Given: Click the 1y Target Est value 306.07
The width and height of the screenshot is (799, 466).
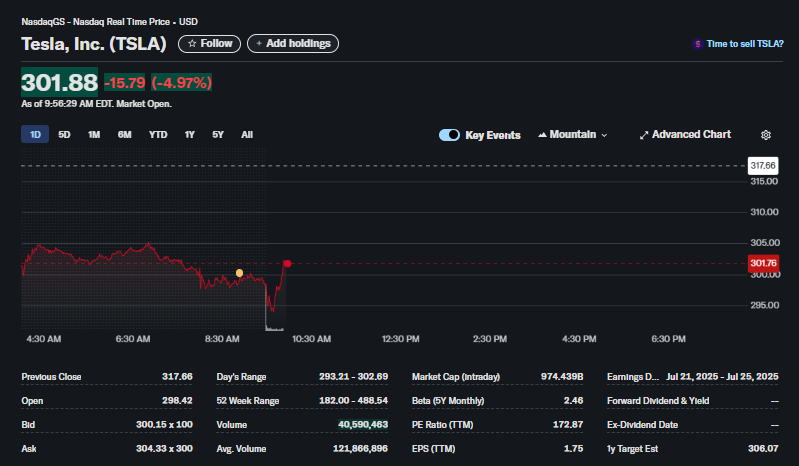Looking at the screenshot, I should [763, 449].
